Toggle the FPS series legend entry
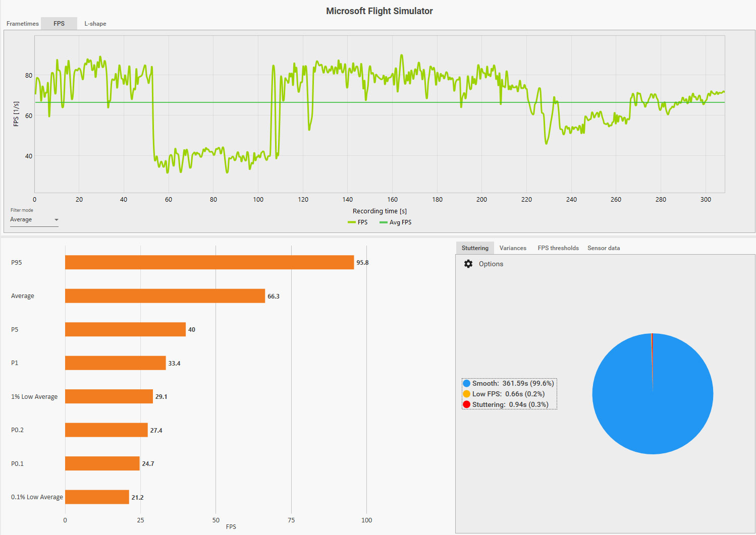 click(358, 222)
